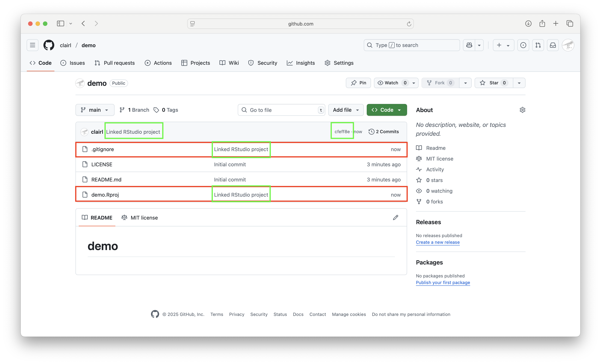The image size is (601, 364).
Task: Click Create a new release link
Action: pos(438,242)
